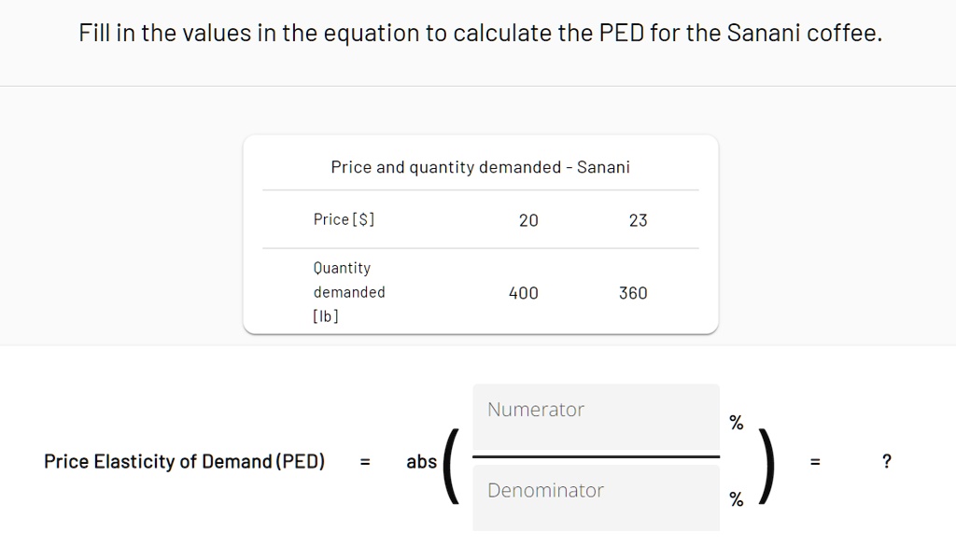Select the price value 23 in the table

(638, 220)
